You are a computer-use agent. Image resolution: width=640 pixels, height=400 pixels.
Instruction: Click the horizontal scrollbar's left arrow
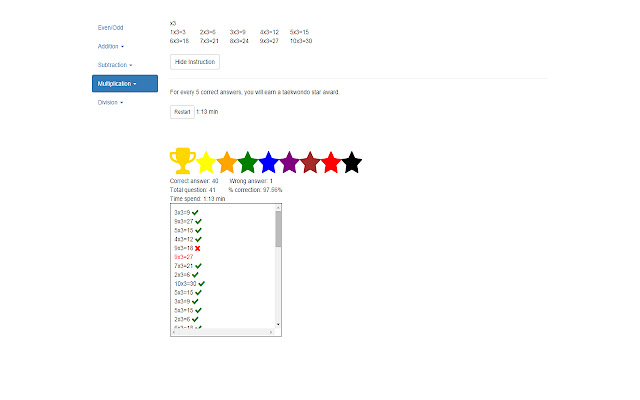click(174, 332)
